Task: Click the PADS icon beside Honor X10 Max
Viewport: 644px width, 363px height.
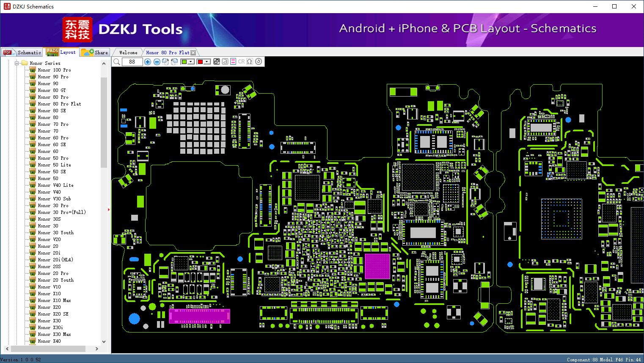Action: (x=33, y=300)
